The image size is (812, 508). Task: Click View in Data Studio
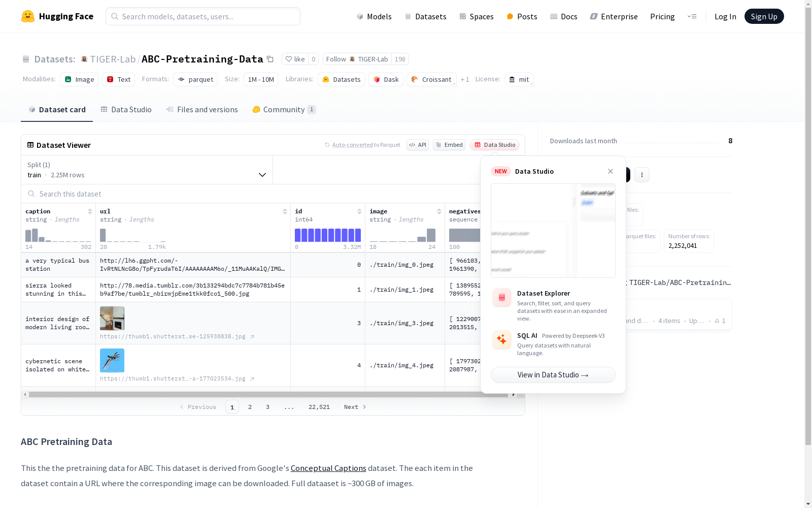coord(553,375)
